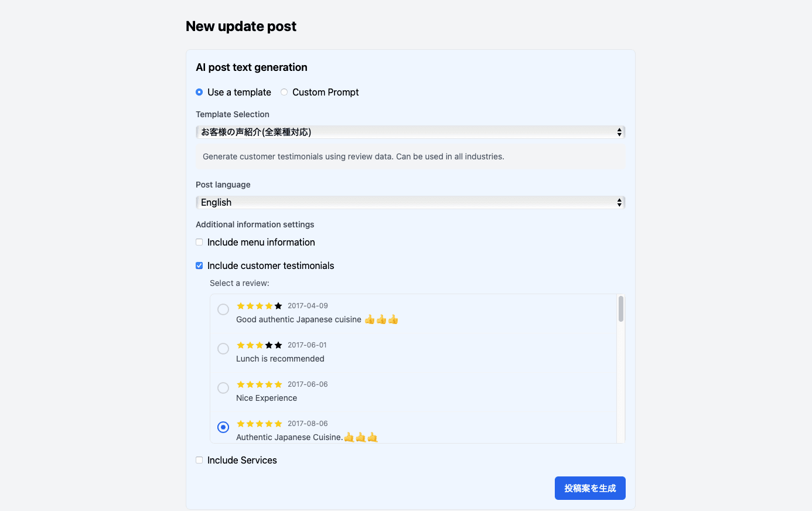812x511 pixels.
Task: Click the star rating on the 2017-04-09 review
Action: 259,305
